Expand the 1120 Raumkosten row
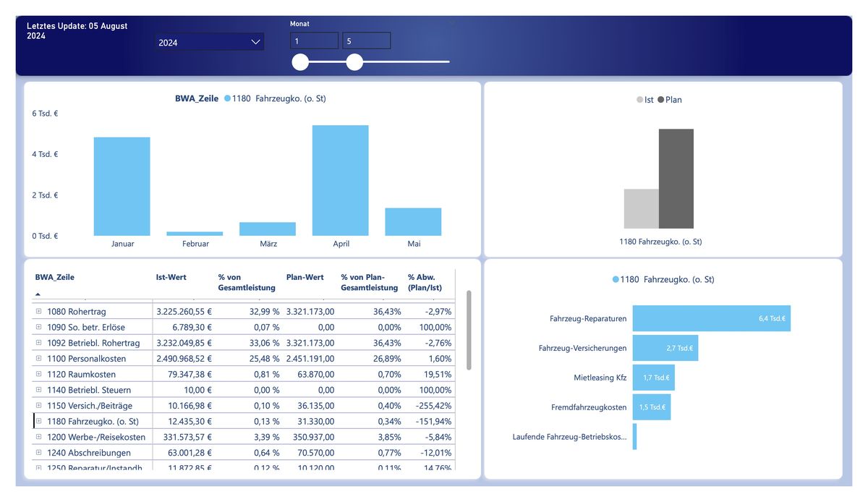868x502 pixels. pyautogui.click(x=39, y=374)
